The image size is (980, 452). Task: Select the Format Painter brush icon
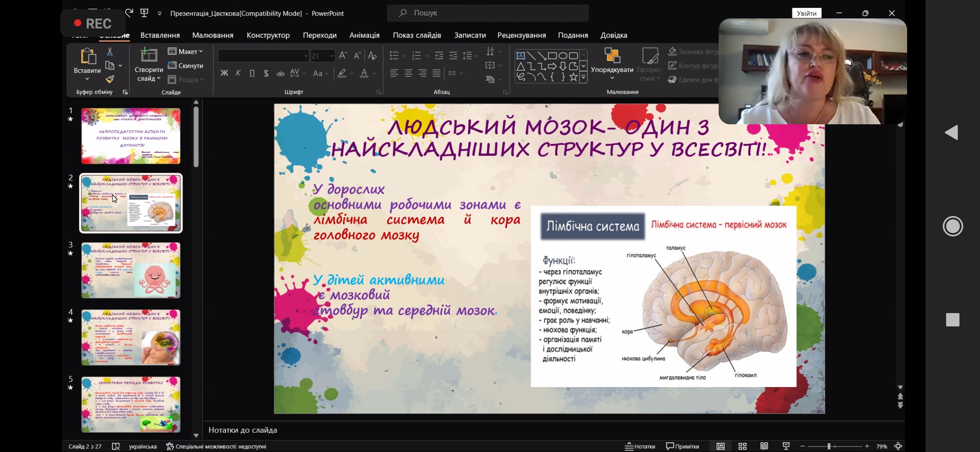[x=110, y=79]
